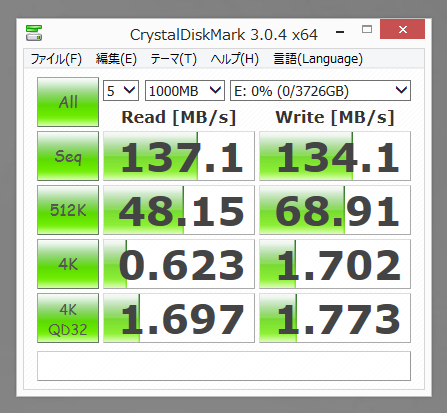Start the 4K QD32 benchmark

pyautogui.click(x=68, y=318)
